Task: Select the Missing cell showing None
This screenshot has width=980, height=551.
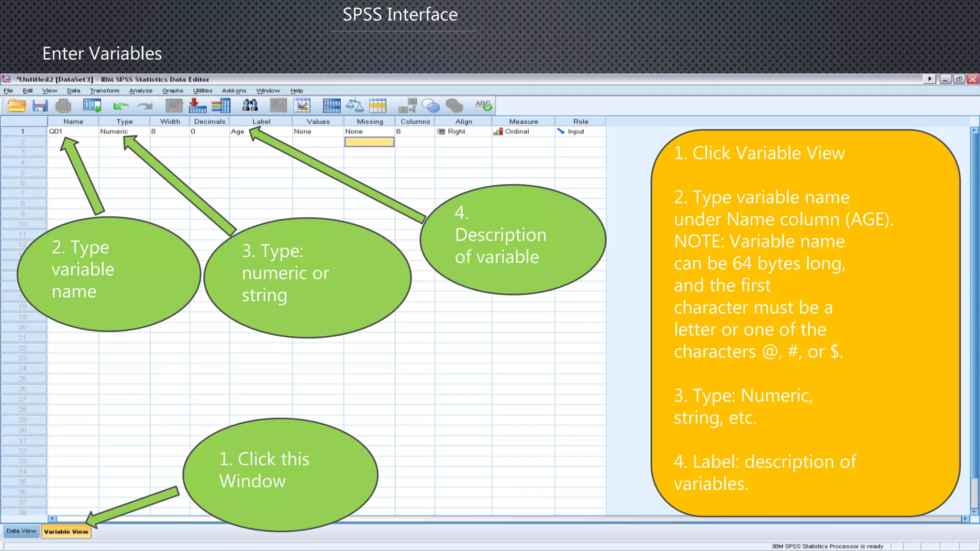Action: pos(370,132)
